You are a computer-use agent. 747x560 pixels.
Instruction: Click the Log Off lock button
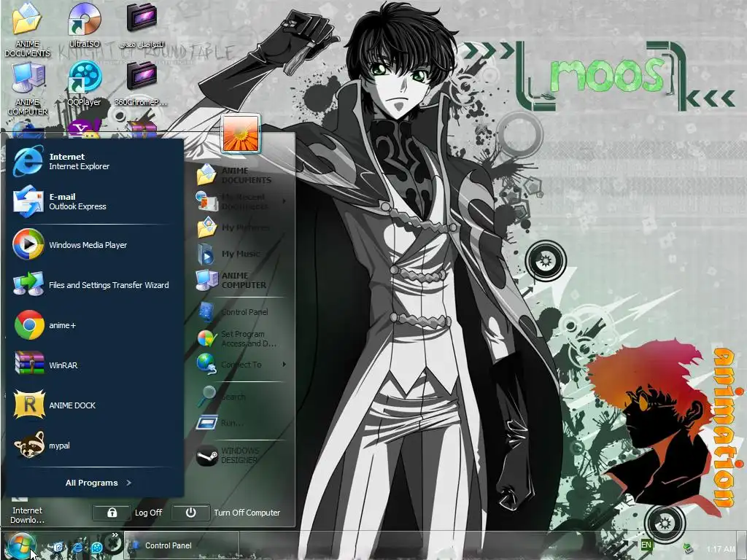[x=112, y=513]
